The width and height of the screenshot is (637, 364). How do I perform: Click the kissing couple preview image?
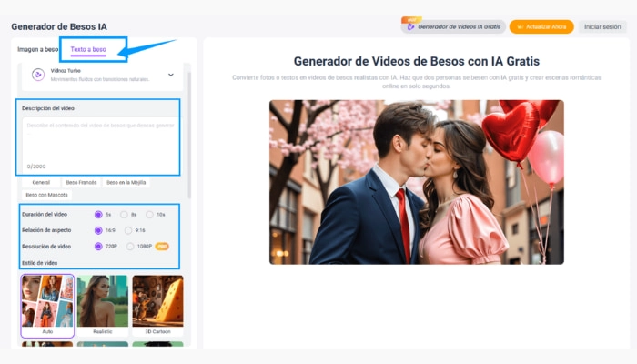coord(417,182)
